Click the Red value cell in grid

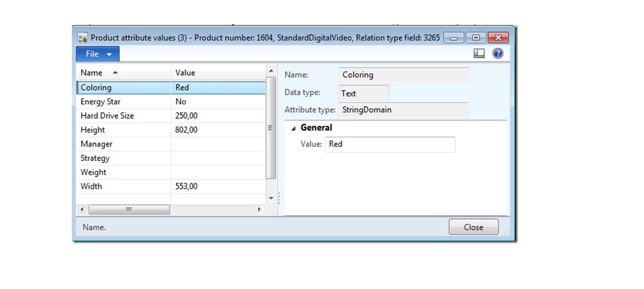[x=218, y=88]
